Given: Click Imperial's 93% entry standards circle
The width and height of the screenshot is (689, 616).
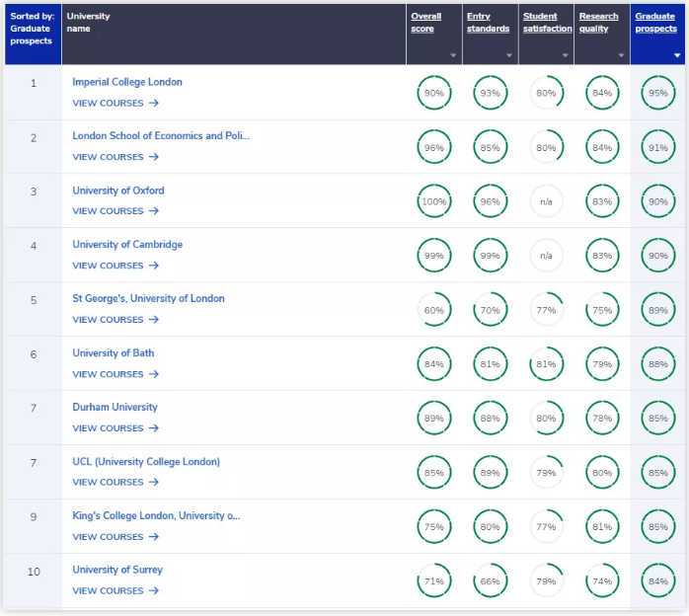Looking at the screenshot, I should click(x=490, y=93).
